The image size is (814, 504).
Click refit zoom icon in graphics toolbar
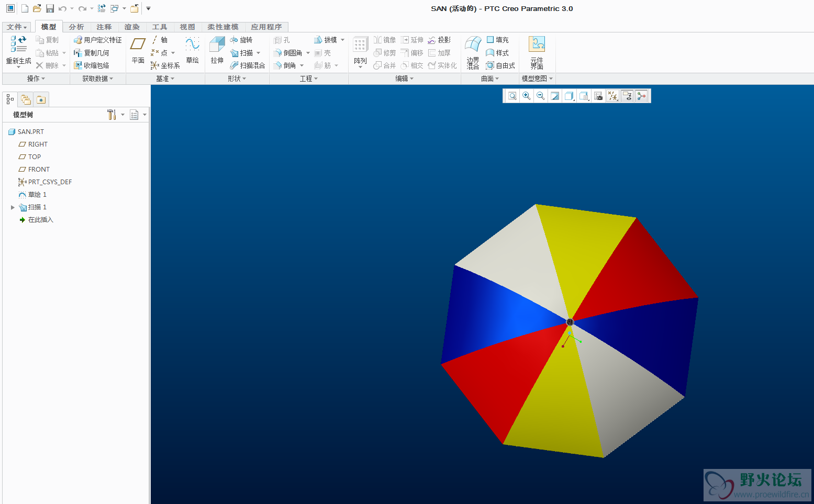click(512, 96)
